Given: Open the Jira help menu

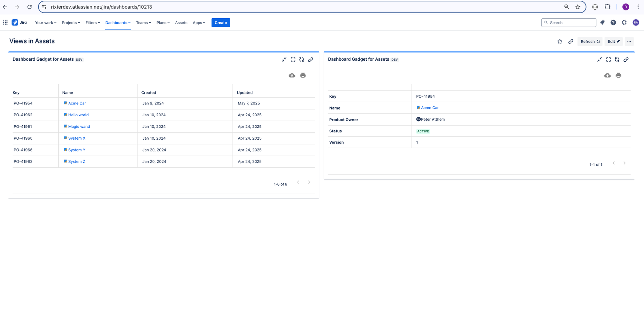Looking at the screenshot, I should 613,23.
